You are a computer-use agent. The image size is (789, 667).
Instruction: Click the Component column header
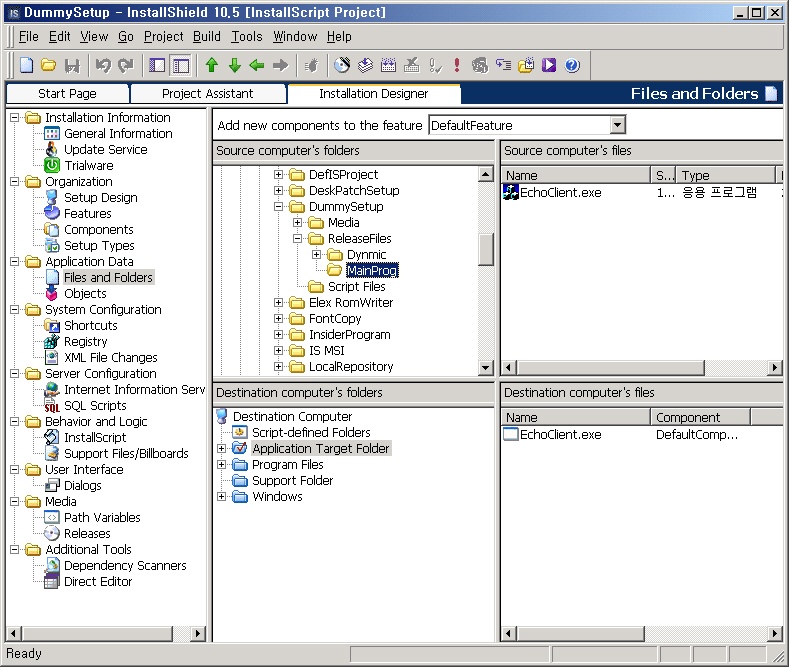(x=700, y=418)
